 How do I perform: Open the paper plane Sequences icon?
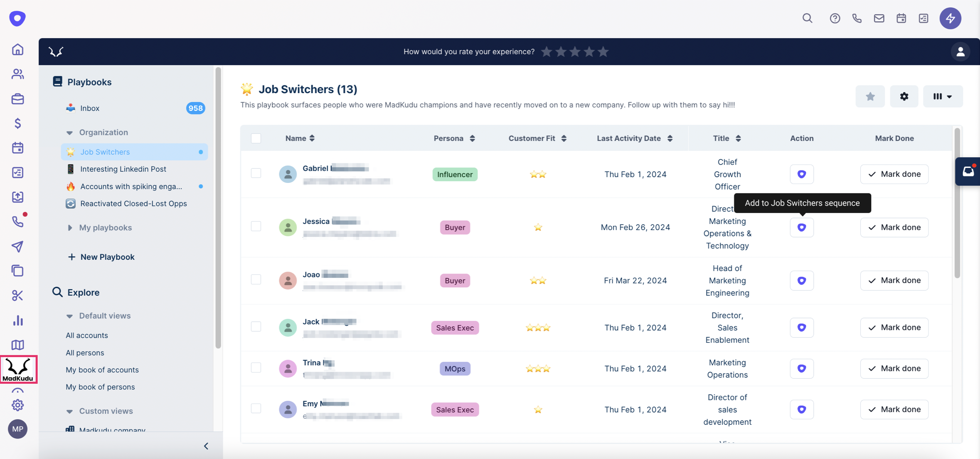pos(17,246)
